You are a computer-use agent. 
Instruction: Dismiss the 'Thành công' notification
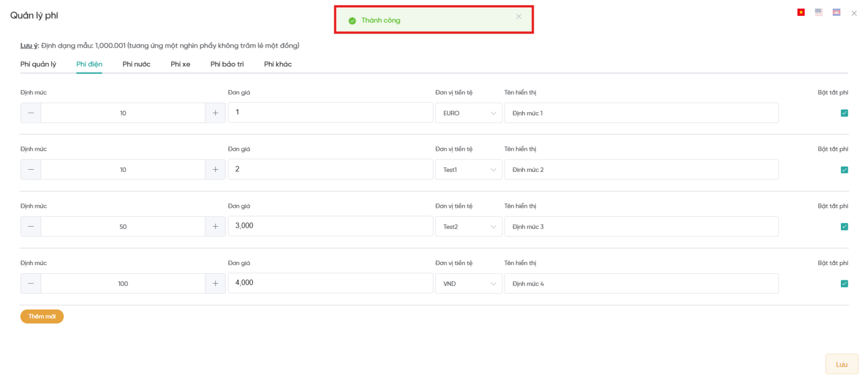point(519,17)
